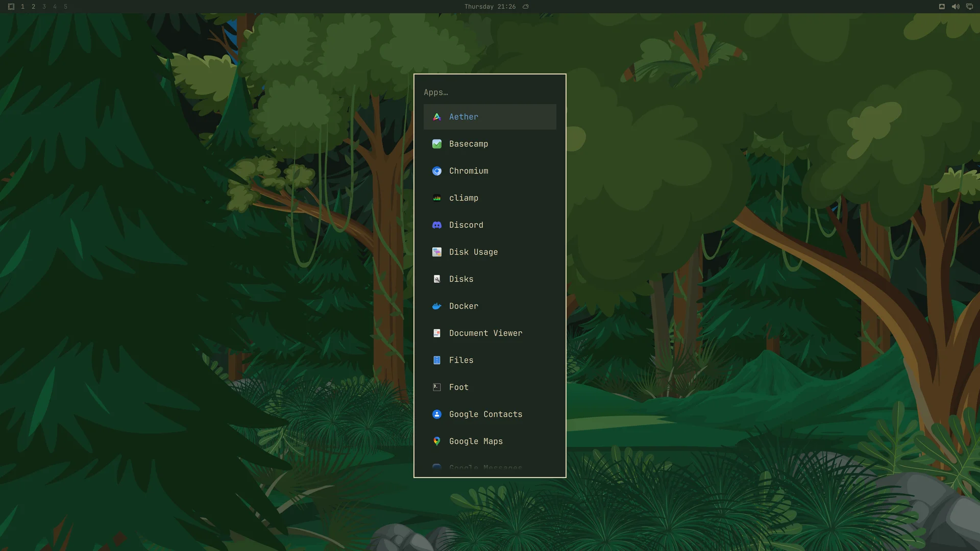Launch Disk Usage from the list
Screen dimensions: 980x551
coord(490,252)
